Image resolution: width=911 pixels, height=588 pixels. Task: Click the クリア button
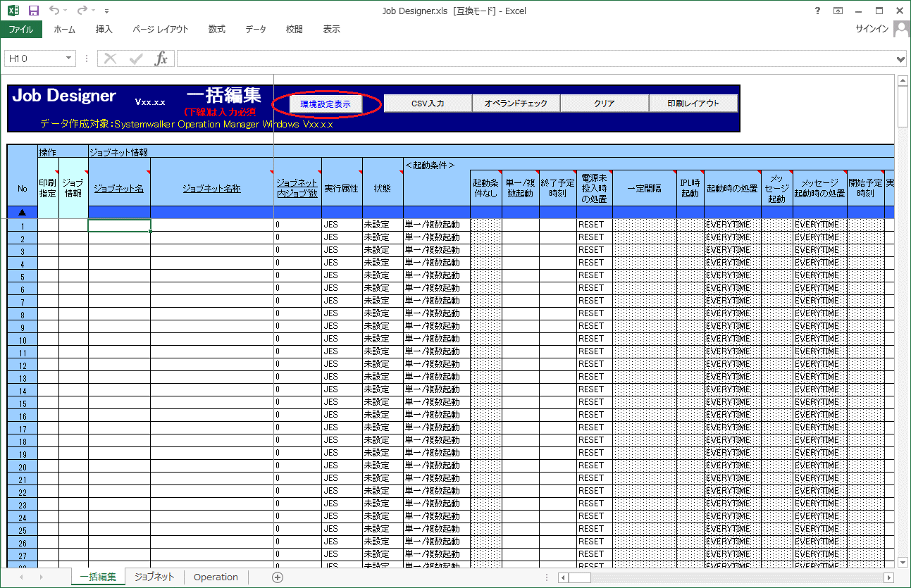point(605,104)
